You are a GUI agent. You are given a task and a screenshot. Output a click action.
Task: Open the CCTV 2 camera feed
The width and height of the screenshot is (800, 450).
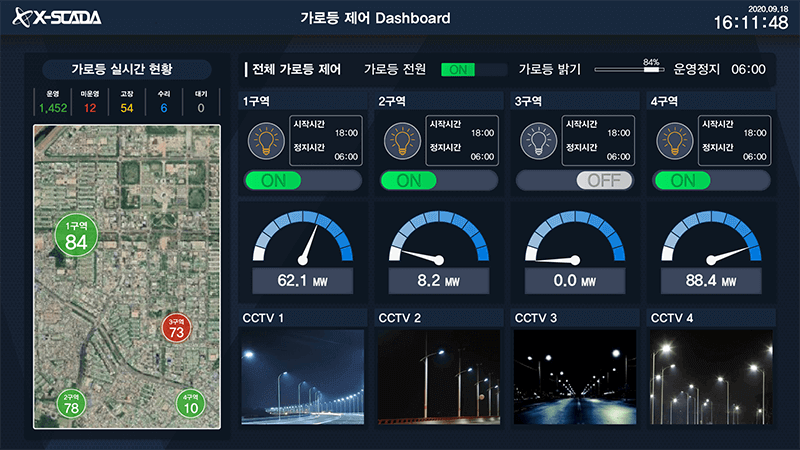point(439,377)
